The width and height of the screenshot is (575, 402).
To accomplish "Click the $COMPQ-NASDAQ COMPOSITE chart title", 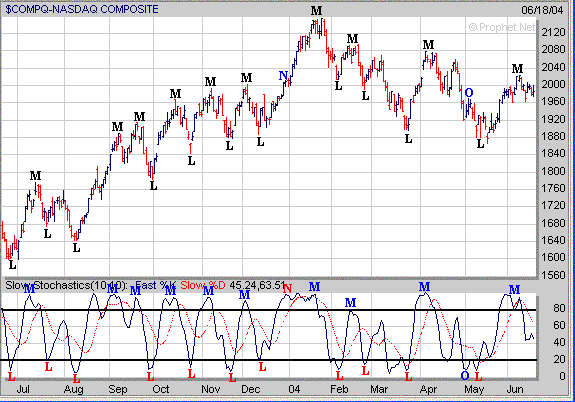I will [82, 9].
